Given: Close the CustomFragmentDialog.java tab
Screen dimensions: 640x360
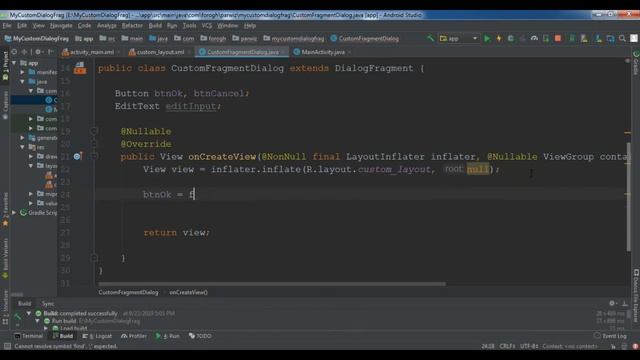Looking at the screenshot, I should 284,52.
